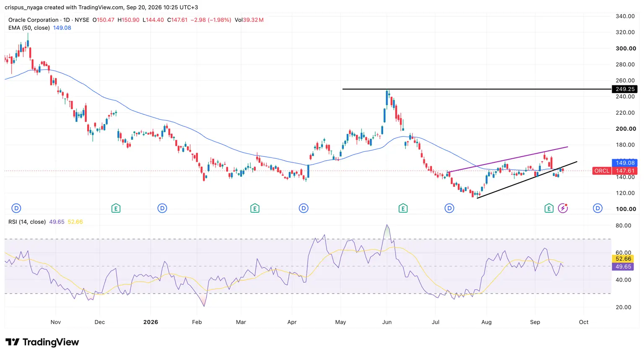Image resolution: width=644 pixels, height=356 pixels.
Task: Click the 80.00 RSI axis label
Action: point(623,226)
